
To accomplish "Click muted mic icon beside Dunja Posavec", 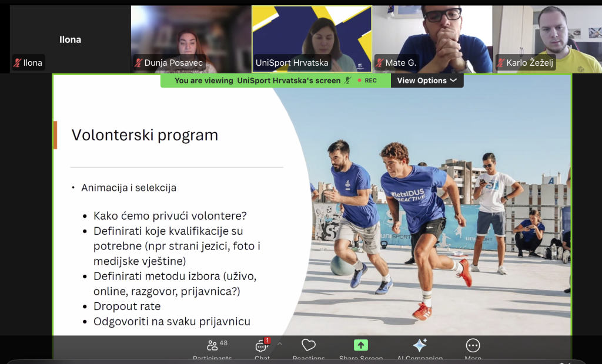I will 138,63.
